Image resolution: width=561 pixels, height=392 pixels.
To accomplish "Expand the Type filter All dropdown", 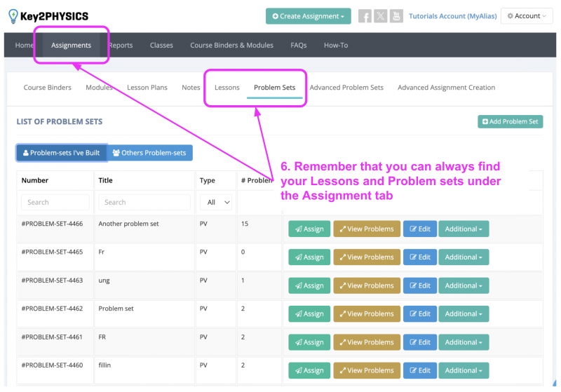I will click(x=216, y=203).
